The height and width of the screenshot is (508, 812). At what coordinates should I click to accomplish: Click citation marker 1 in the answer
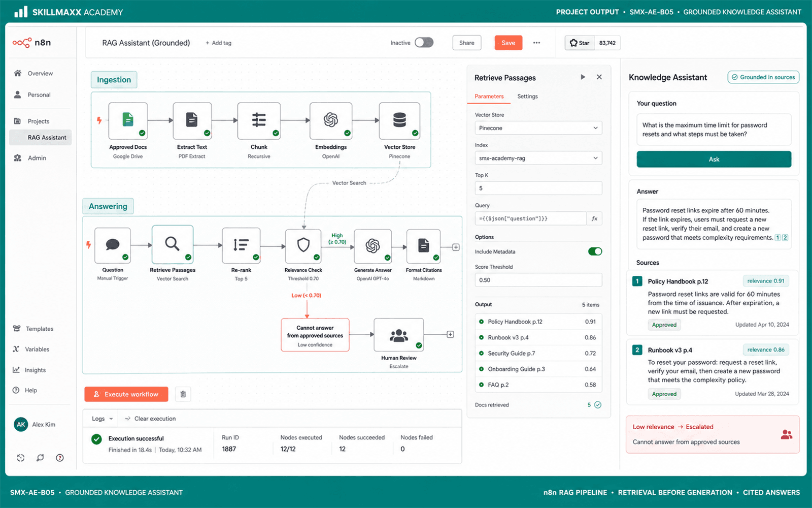click(x=777, y=238)
